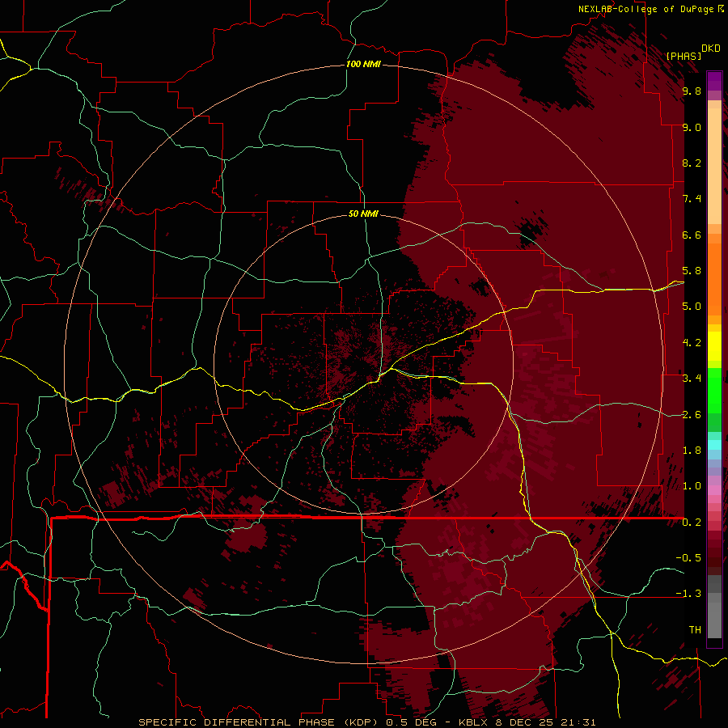Click the 5.8 legend value
This screenshot has height=728, width=728.
tap(692, 271)
